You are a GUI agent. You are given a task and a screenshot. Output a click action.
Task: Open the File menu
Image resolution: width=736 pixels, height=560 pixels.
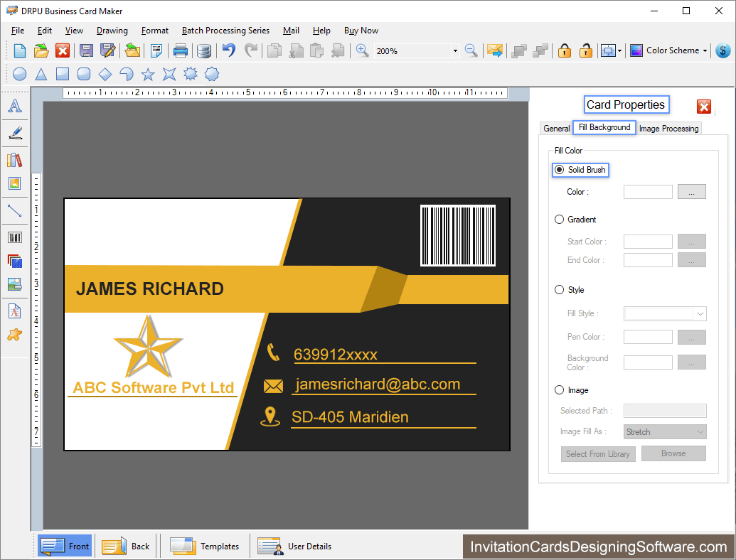18,31
